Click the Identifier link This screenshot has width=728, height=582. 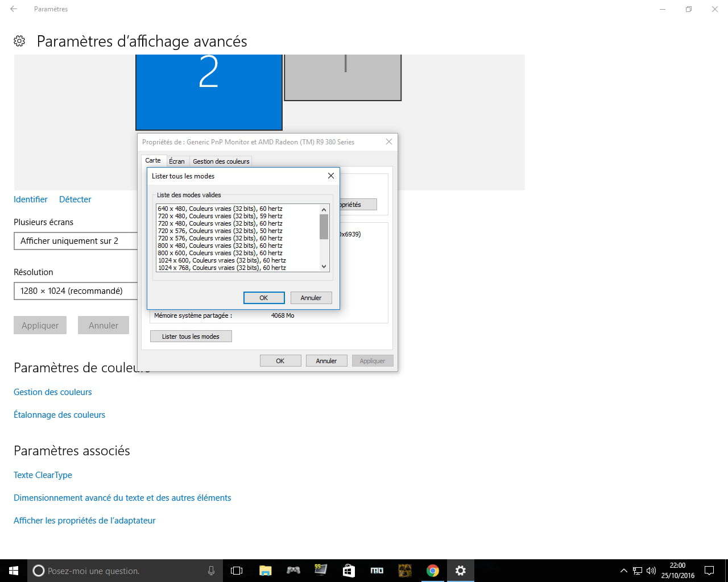point(31,199)
